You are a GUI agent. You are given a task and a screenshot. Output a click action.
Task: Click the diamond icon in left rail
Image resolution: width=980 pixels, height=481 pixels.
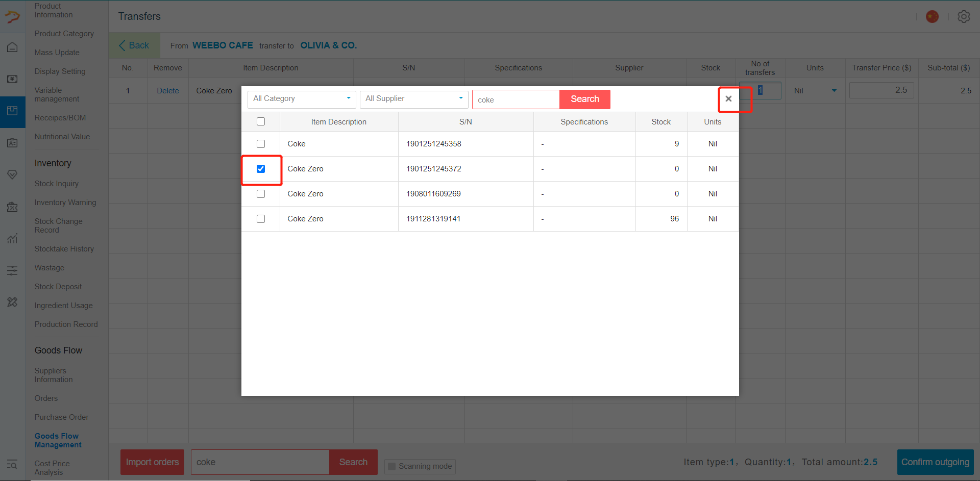click(x=12, y=174)
